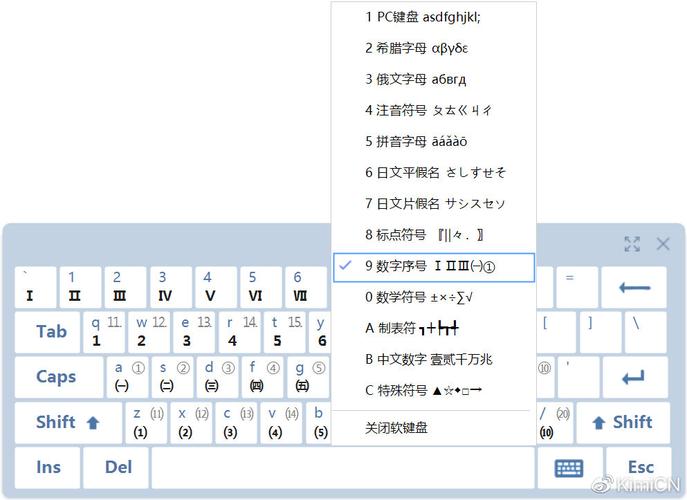
Task: Click the x key with (2)
Action: pyautogui.click(x=191, y=423)
